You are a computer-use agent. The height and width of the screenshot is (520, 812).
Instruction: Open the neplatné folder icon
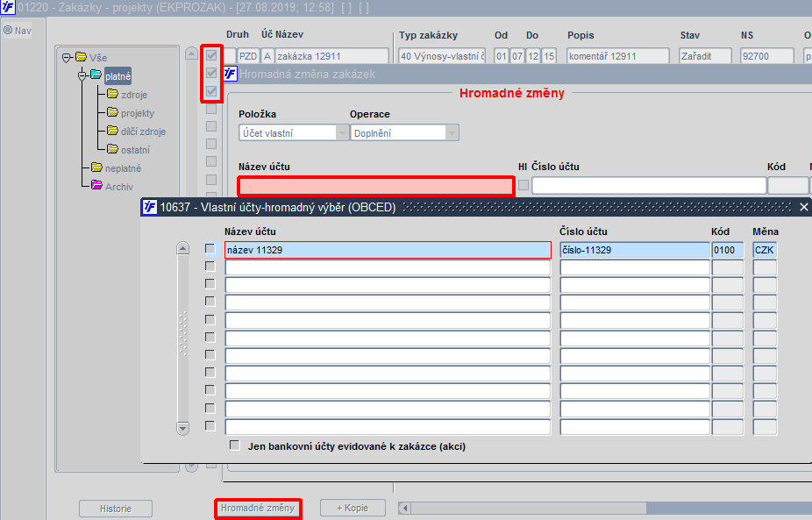[96, 167]
